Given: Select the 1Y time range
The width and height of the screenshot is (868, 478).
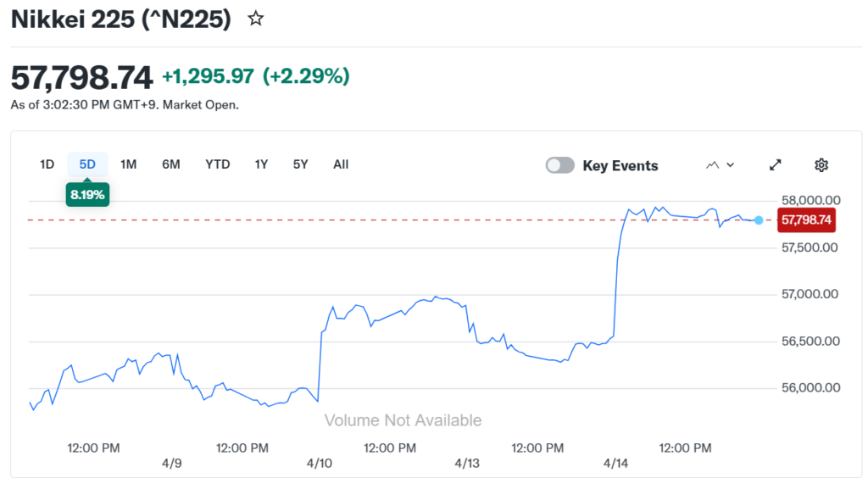Looking at the screenshot, I should pos(262,164).
